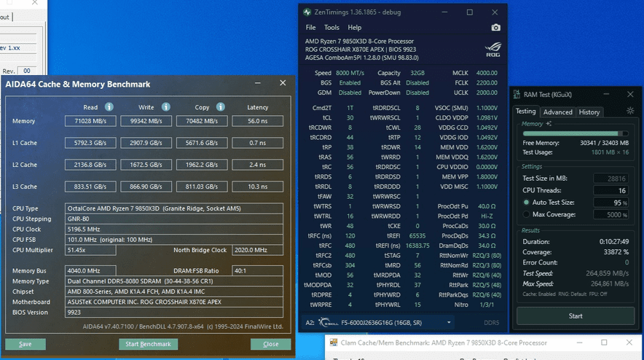Screen dimensions: 644x360
Task: Take a screenshot with ZenTimings camera icon
Action: (495, 28)
